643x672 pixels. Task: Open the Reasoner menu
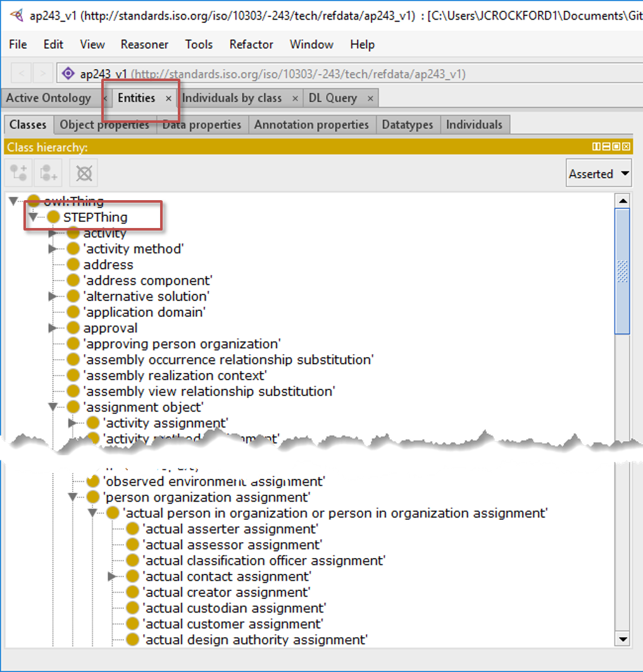[x=144, y=44]
